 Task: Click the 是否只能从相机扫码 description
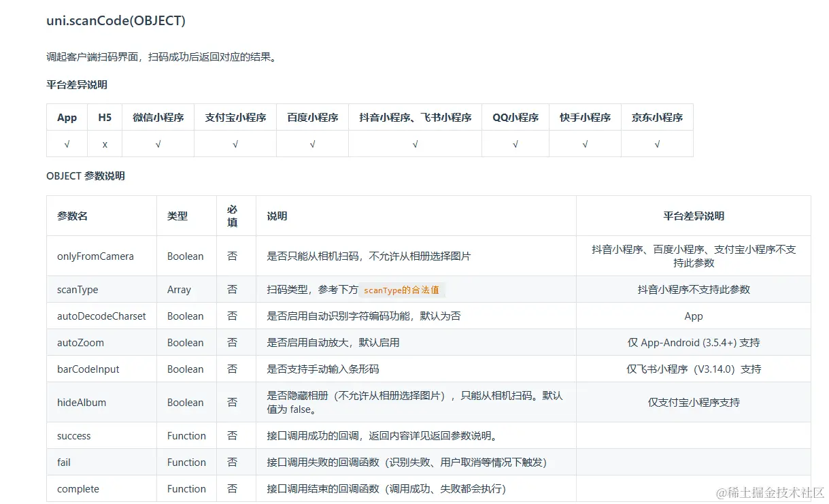(x=369, y=256)
